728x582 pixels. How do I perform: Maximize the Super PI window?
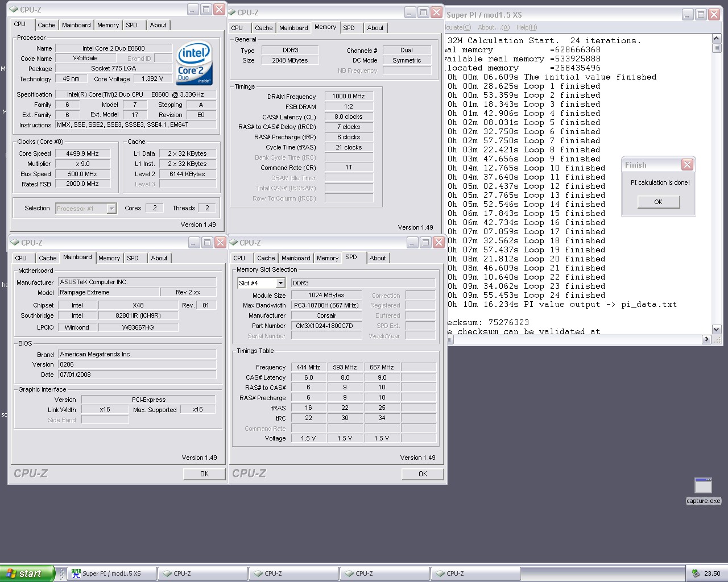pos(701,15)
